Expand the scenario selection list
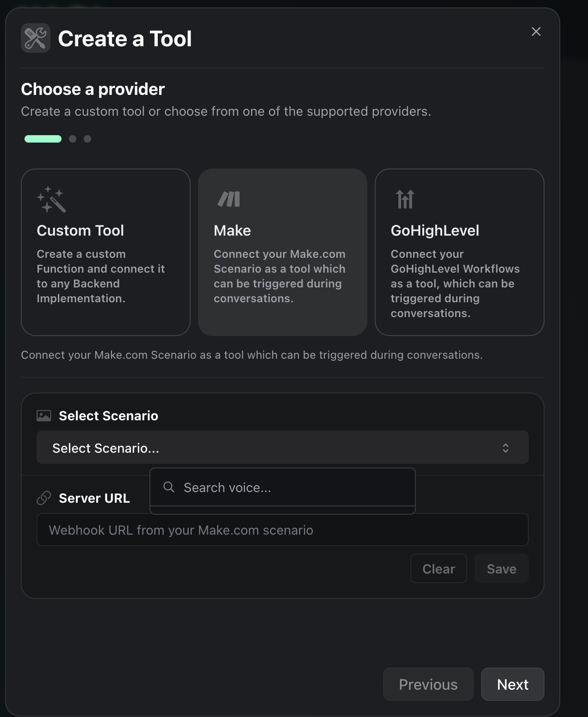The height and width of the screenshot is (717, 588). (x=282, y=448)
